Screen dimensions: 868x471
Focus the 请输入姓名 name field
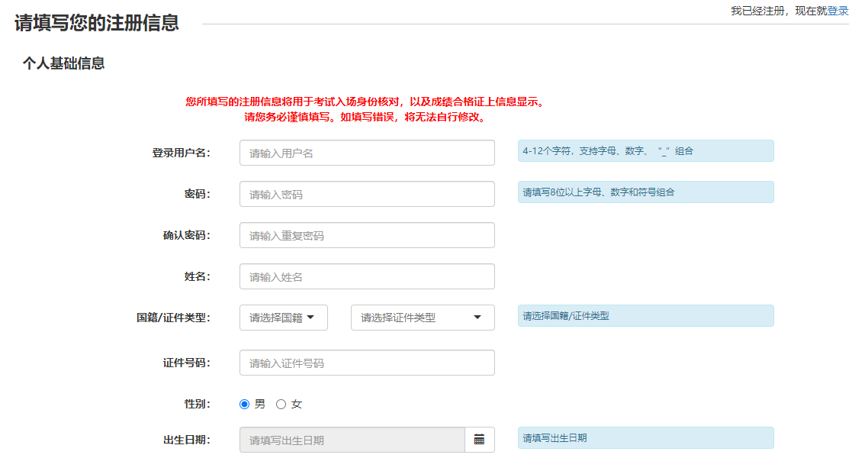click(366, 276)
